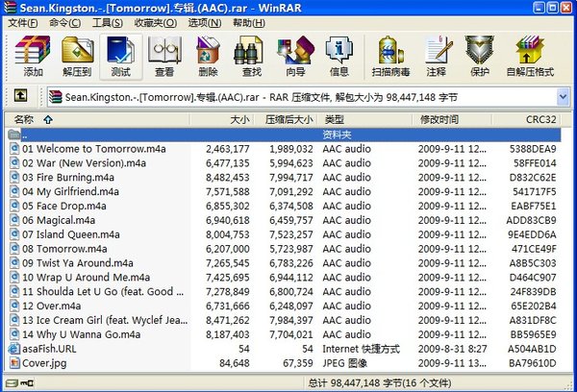
Task: Click the icon of 01 Welcome to Tomorrow.m4a
Action: click(14, 149)
